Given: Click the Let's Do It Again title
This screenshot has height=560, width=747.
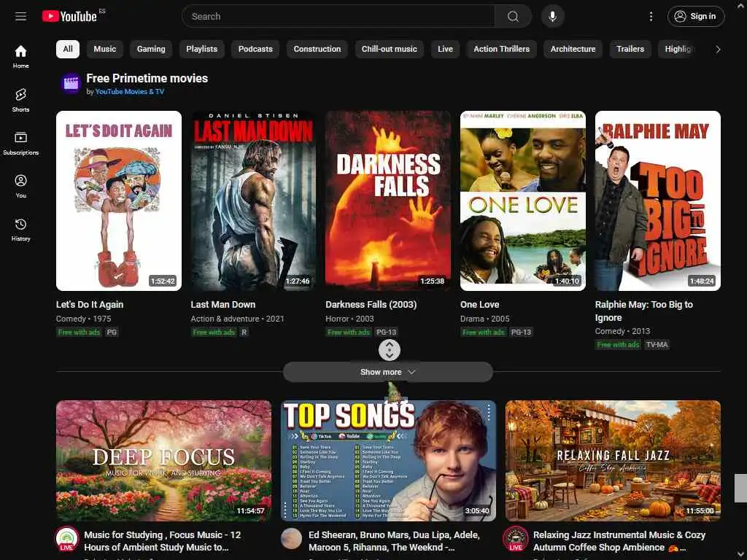Looking at the screenshot, I should click(90, 304).
